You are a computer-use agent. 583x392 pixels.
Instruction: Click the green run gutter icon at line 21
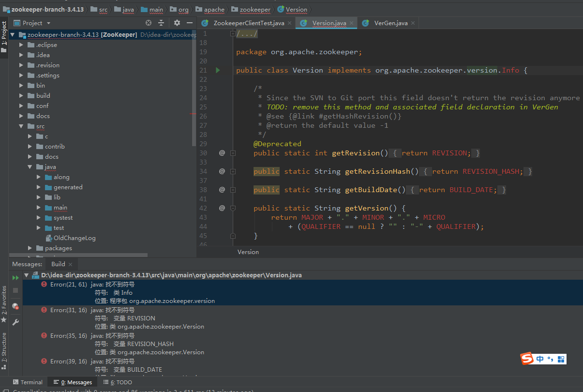click(218, 70)
